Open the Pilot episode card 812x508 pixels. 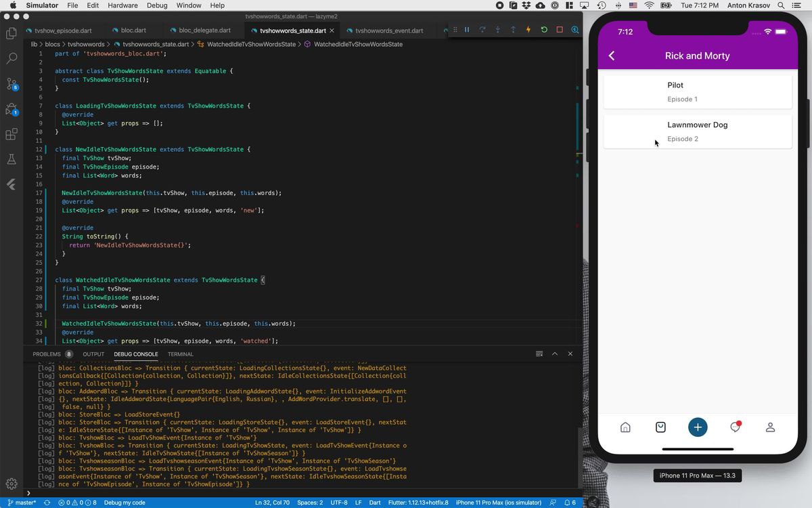698,91
